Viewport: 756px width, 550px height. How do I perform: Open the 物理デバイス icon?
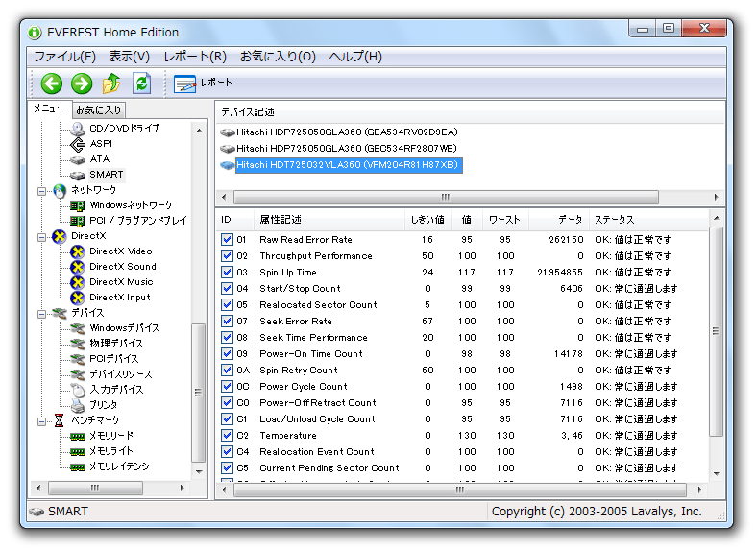pos(78,345)
